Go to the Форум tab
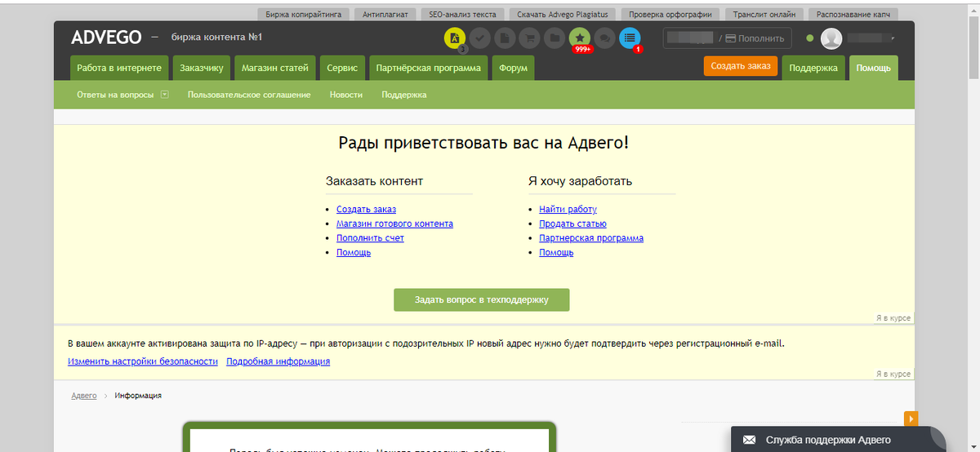 click(513, 68)
